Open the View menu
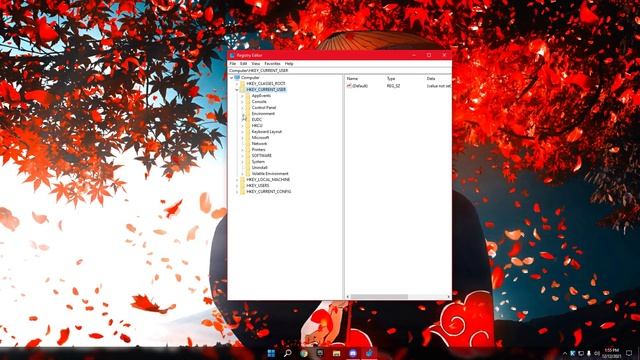The width and height of the screenshot is (640, 360). 256,64
